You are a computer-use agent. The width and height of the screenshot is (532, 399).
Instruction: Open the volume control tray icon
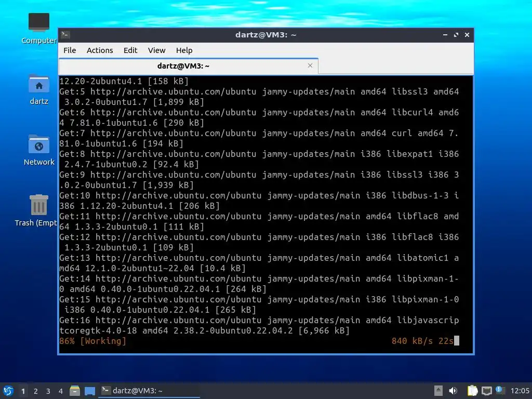point(453,391)
